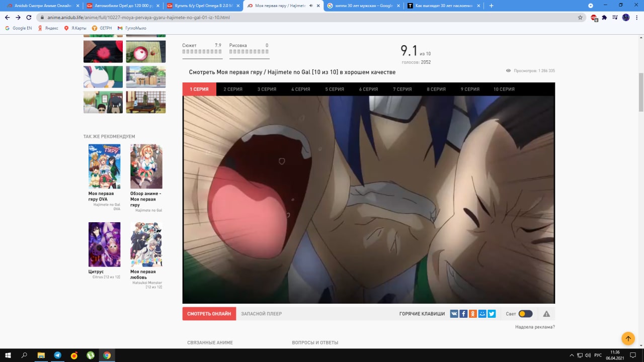Open a new browser tab
Image resolution: width=644 pixels, height=362 pixels.
[x=491, y=6]
